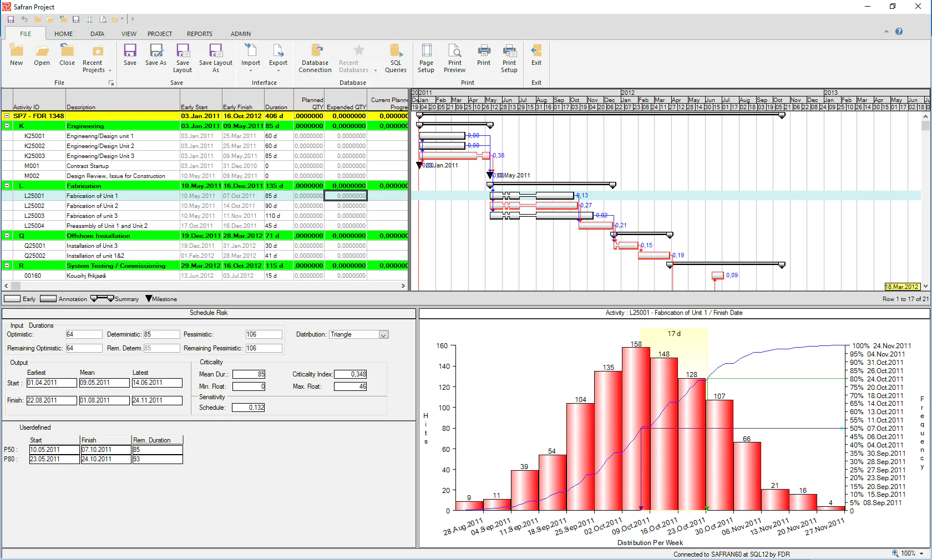
Task: Click the Import icon
Action: tap(251, 58)
